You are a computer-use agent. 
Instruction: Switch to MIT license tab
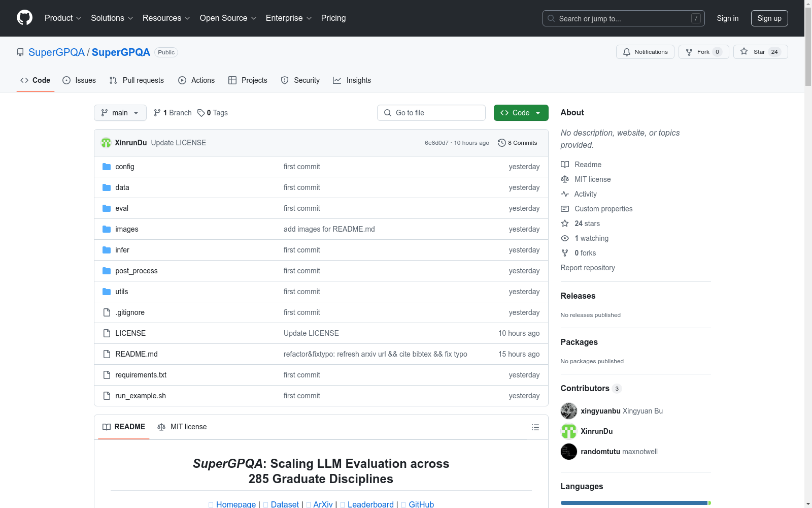pyautogui.click(x=182, y=427)
